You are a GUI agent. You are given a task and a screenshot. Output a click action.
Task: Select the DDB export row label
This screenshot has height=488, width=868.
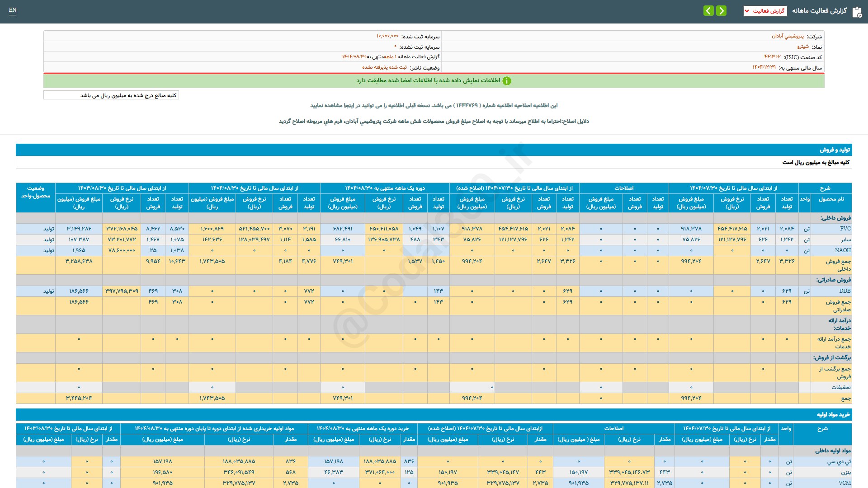tap(844, 291)
